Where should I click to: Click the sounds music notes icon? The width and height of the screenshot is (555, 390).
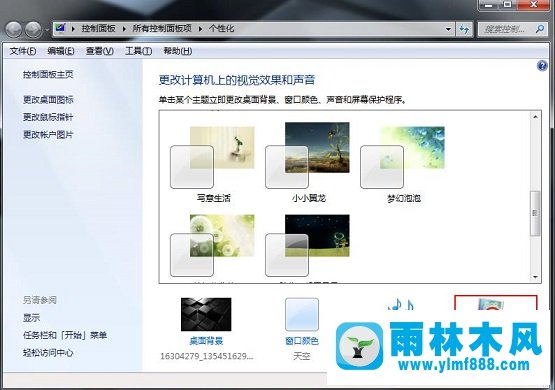click(400, 305)
